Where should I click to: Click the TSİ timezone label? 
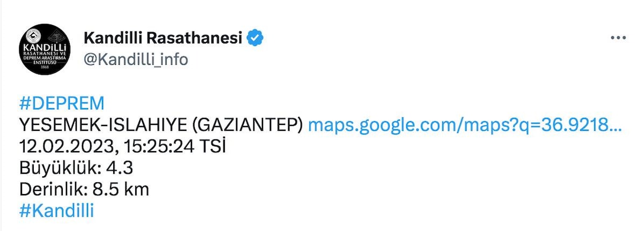[x=212, y=146]
